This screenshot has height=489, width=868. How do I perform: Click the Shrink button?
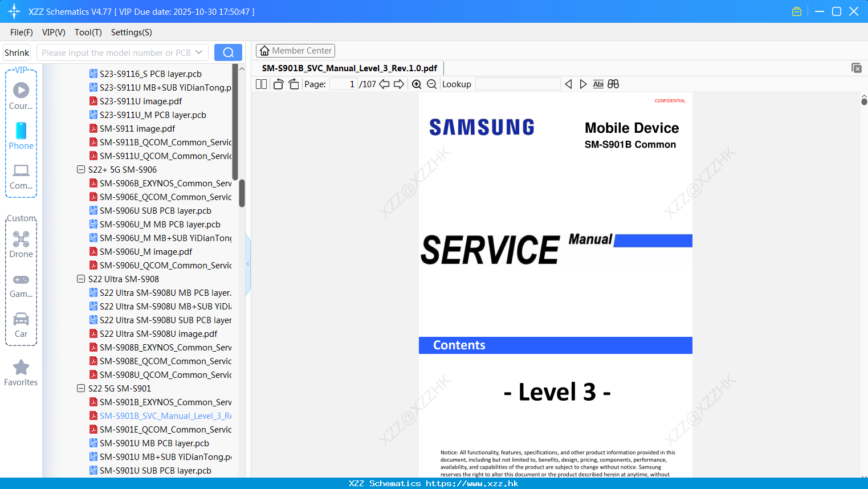click(x=17, y=52)
